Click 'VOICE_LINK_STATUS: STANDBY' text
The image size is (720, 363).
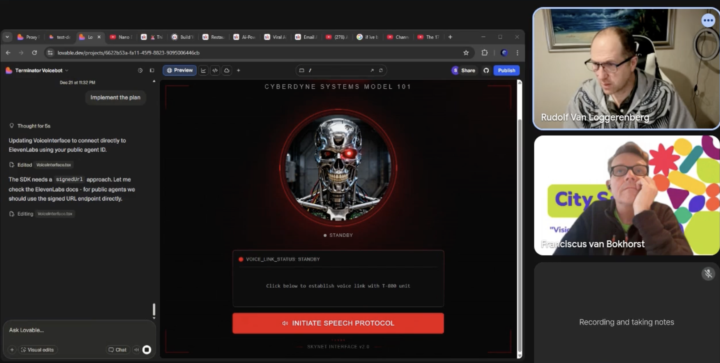pyautogui.click(x=282, y=259)
